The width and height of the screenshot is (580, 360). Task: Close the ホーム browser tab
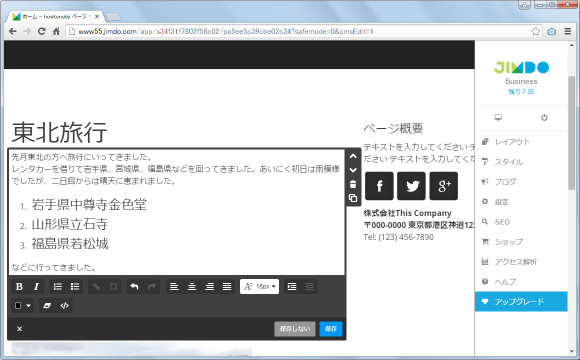(x=97, y=16)
